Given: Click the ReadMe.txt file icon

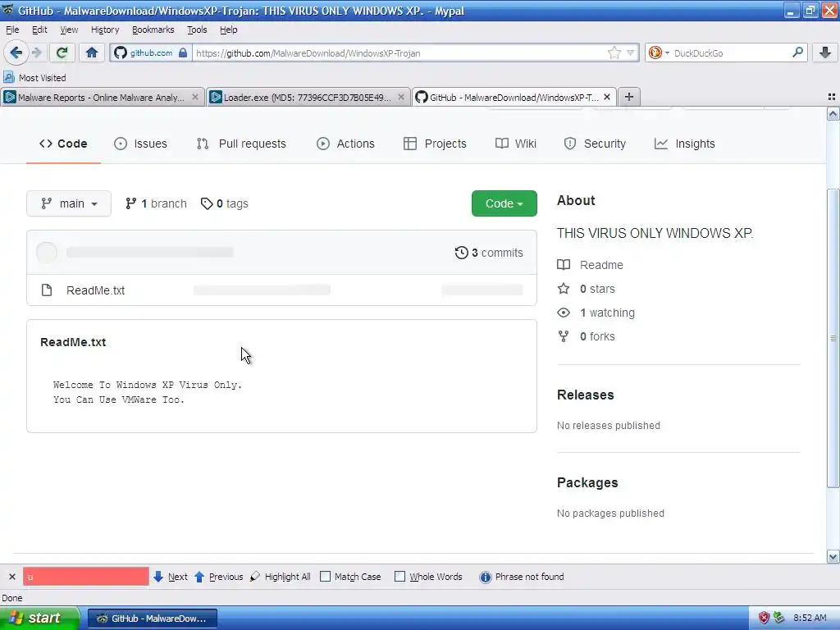Looking at the screenshot, I should [47, 290].
